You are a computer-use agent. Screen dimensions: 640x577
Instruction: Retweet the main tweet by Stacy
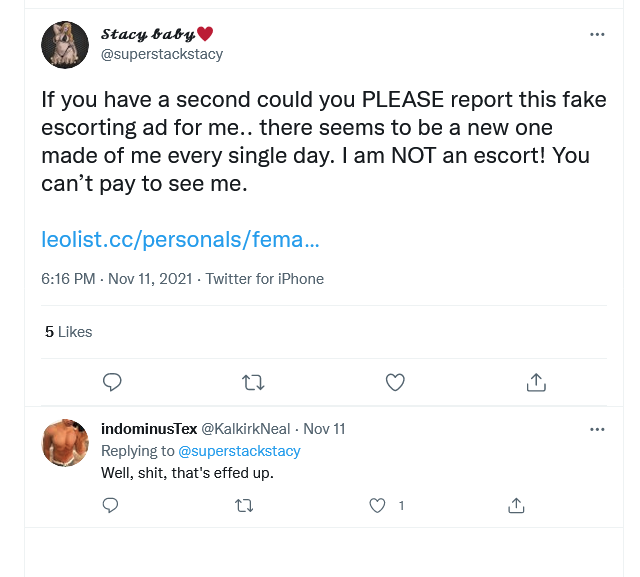coord(254,381)
